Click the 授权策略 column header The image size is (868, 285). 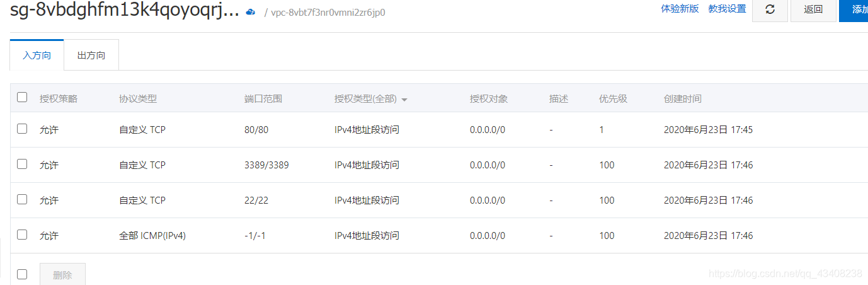pyautogui.click(x=59, y=99)
